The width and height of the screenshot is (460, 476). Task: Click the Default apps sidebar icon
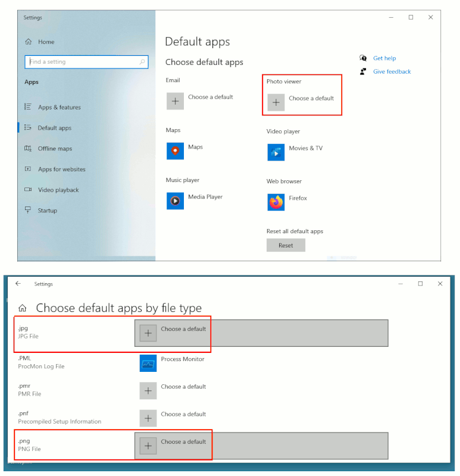pyautogui.click(x=27, y=127)
